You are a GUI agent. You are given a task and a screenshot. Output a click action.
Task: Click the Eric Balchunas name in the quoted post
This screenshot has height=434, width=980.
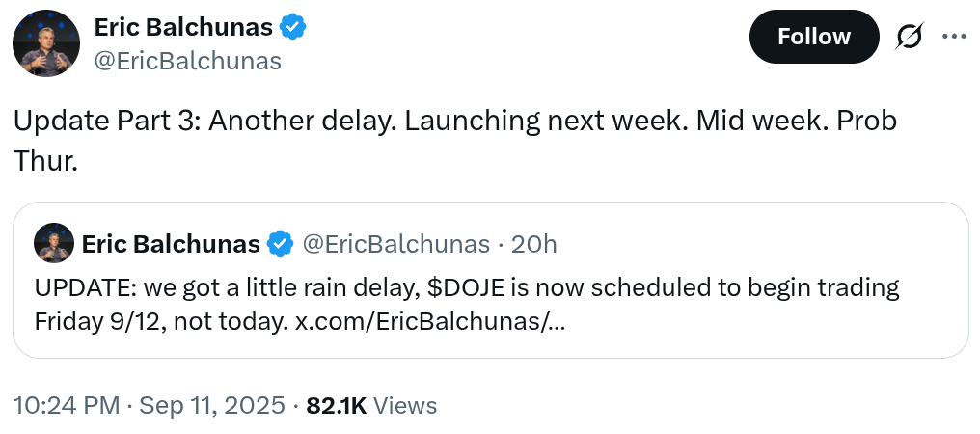[171, 244]
